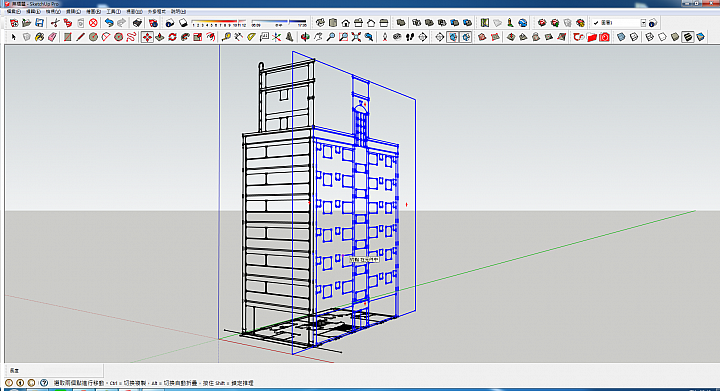Select the Walk footprints tool

tap(410, 37)
